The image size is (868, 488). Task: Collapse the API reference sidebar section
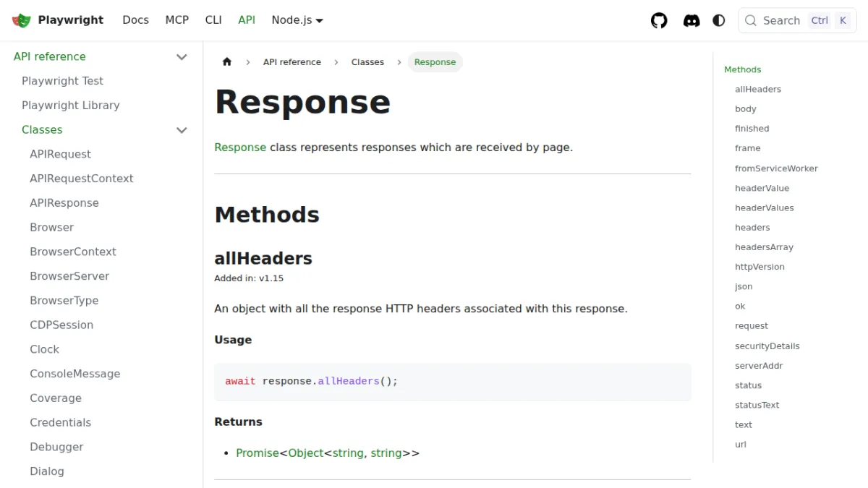point(182,56)
